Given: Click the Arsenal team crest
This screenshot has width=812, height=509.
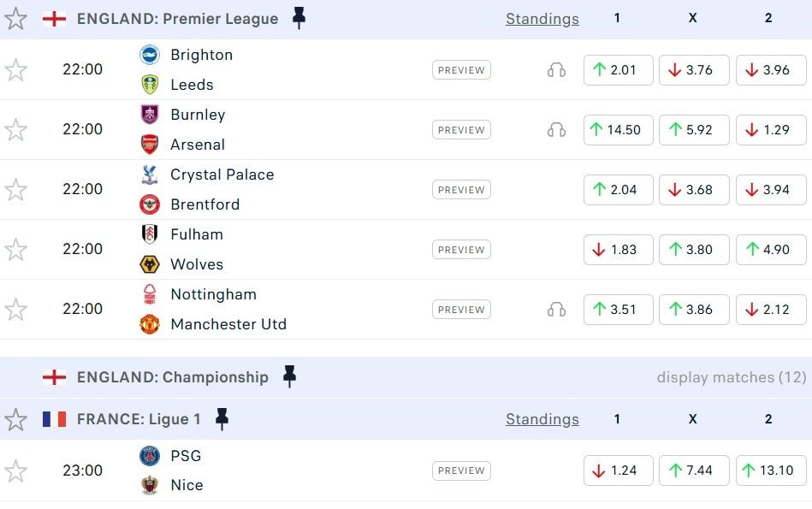Looking at the screenshot, I should [x=150, y=145].
